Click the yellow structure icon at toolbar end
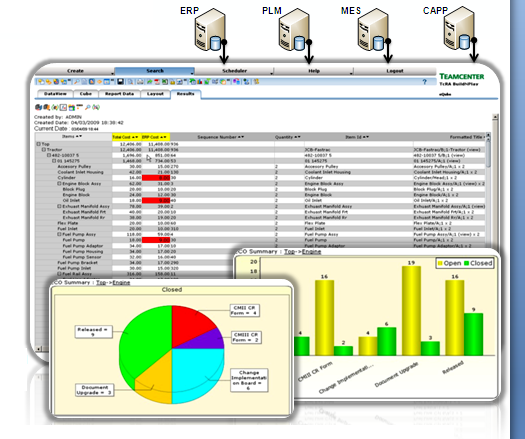The width and height of the screenshot is (525, 439). coord(256,82)
